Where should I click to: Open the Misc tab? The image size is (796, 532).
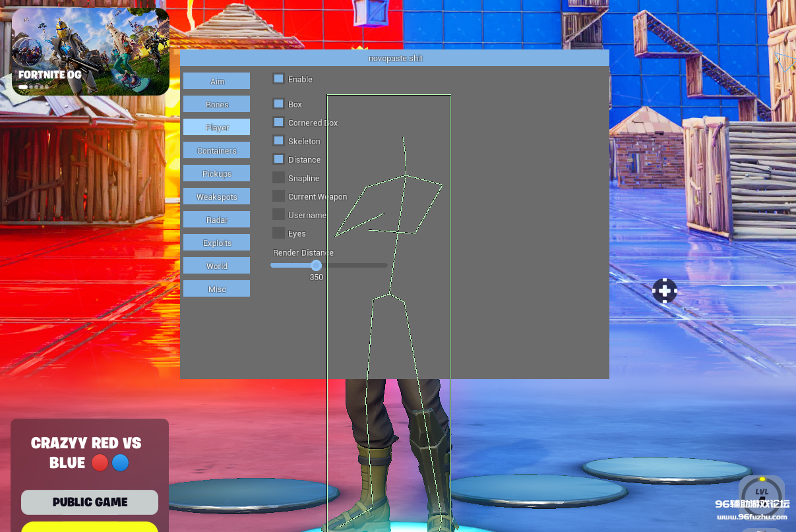(x=216, y=289)
